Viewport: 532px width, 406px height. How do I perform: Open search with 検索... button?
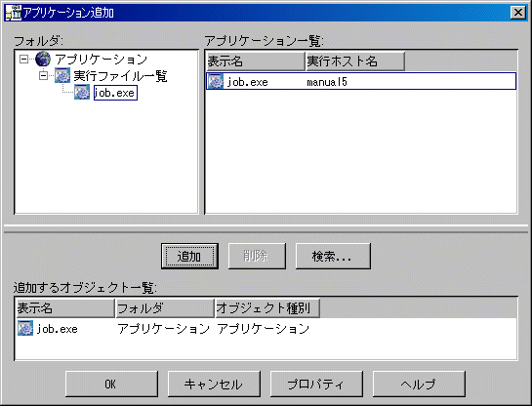(333, 256)
